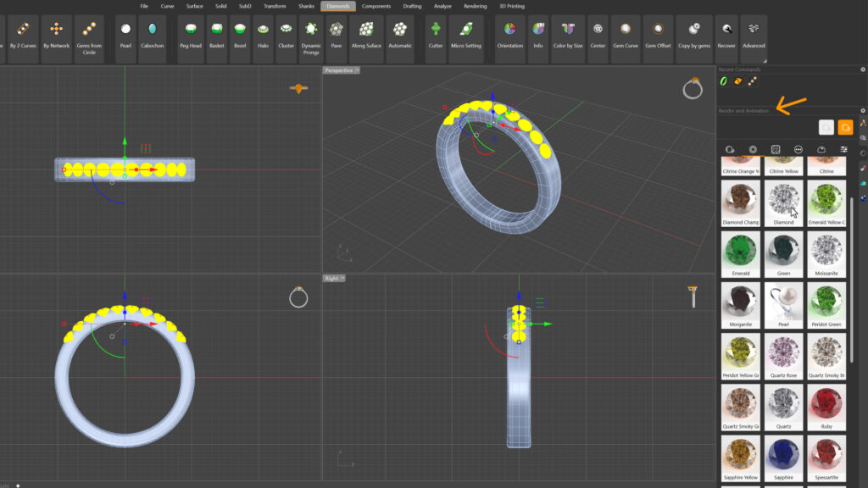Open the Rendering menu tab
The image size is (868, 488).
coord(475,6)
